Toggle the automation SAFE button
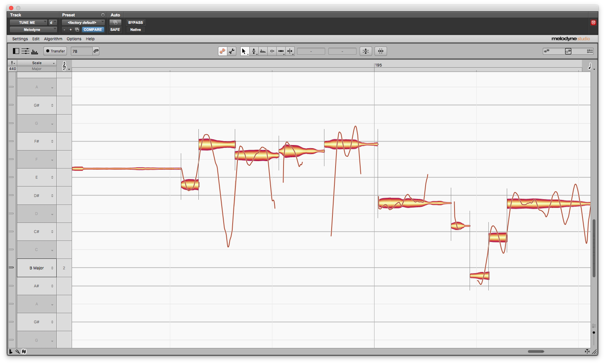Screen dimensions: 605x364 pyautogui.click(x=115, y=30)
